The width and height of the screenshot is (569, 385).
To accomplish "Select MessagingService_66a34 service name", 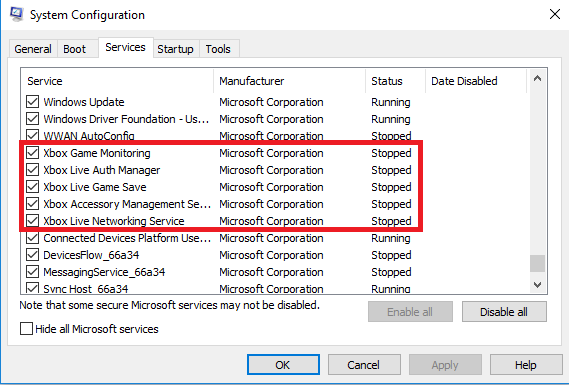I will 104,272.
